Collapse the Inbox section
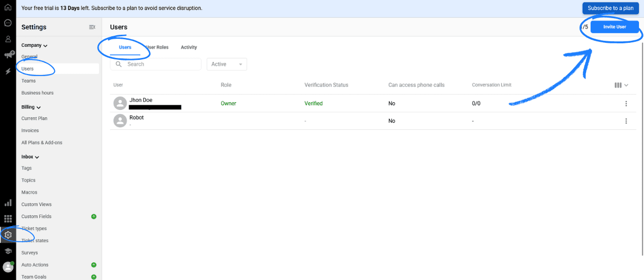This screenshot has width=644, height=280. [30, 157]
